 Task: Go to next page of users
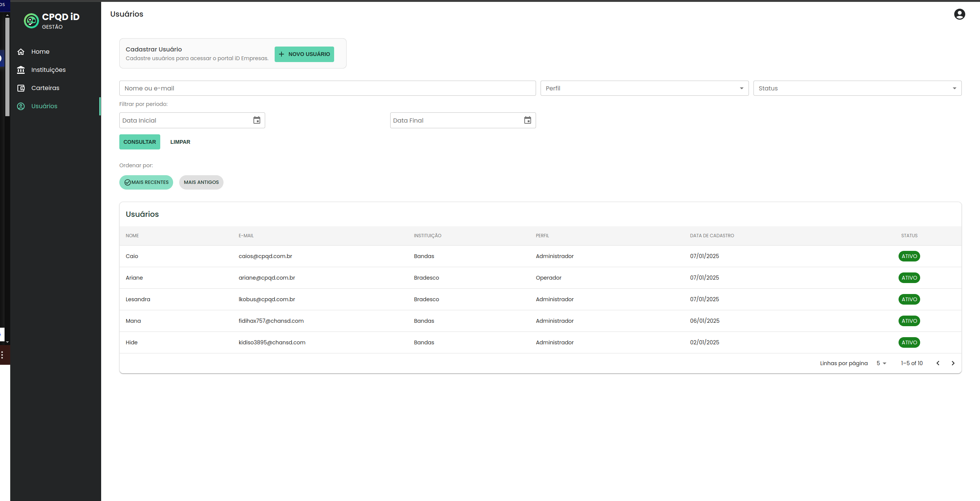point(953,363)
